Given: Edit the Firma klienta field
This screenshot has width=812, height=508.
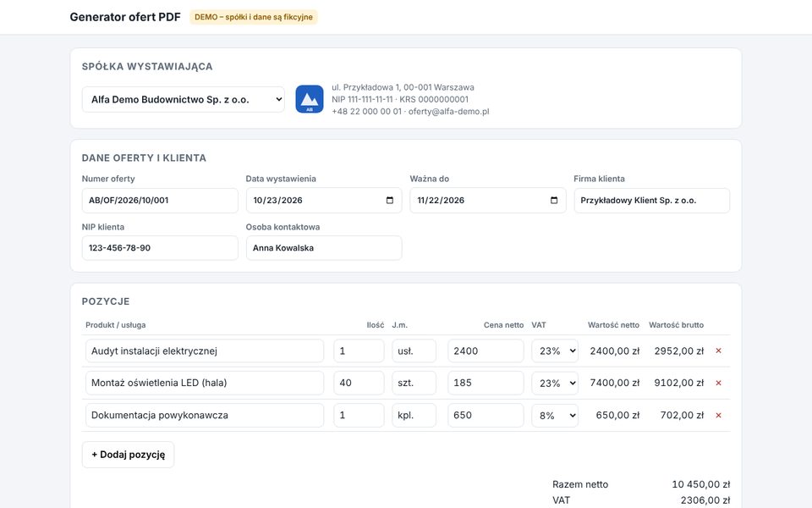Looking at the screenshot, I should tap(652, 201).
